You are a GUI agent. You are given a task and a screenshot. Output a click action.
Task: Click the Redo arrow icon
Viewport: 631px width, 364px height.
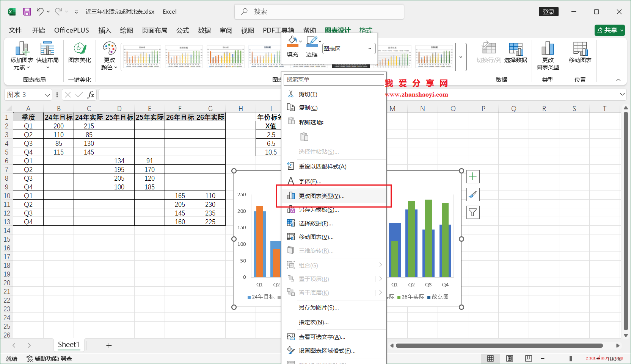pyautogui.click(x=58, y=12)
